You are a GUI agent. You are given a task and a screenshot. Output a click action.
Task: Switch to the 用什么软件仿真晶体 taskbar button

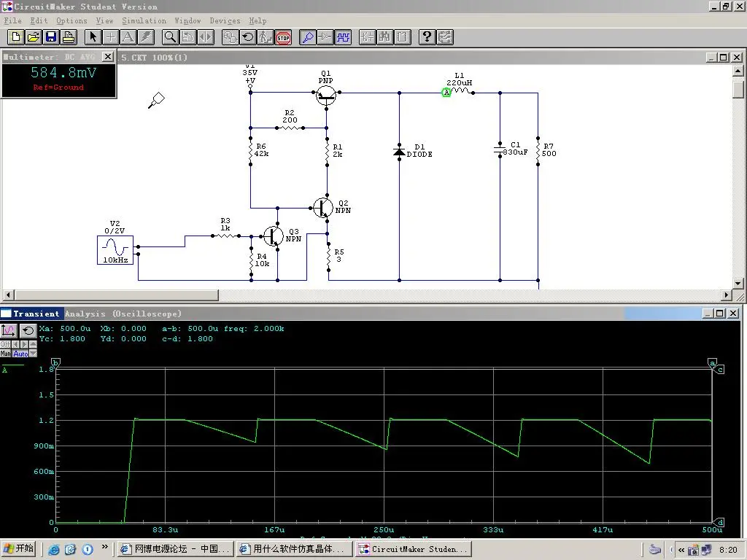[x=295, y=549]
